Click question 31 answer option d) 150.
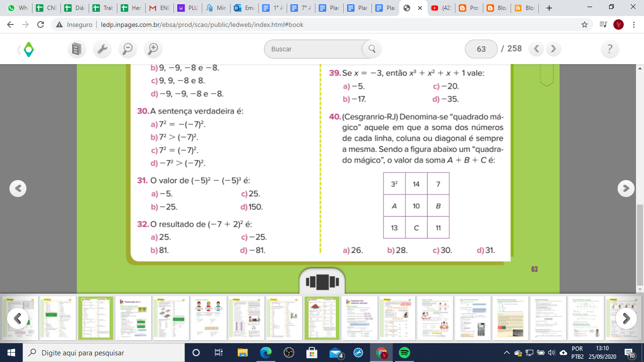Image resolution: width=644 pixels, height=362 pixels. (x=251, y=207)
